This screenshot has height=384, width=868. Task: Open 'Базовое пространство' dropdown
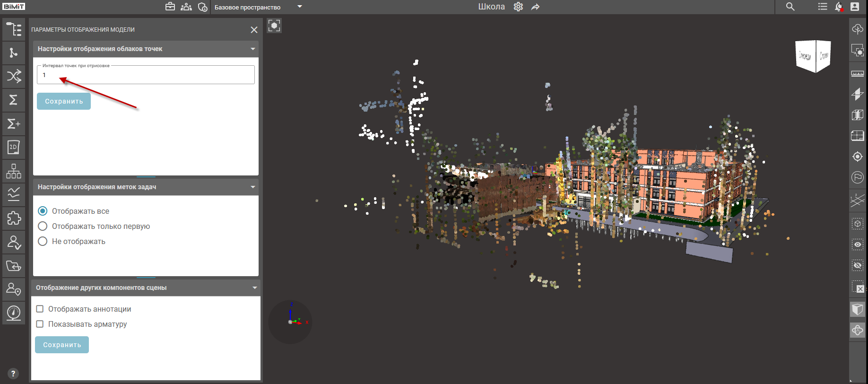(299, 7)
